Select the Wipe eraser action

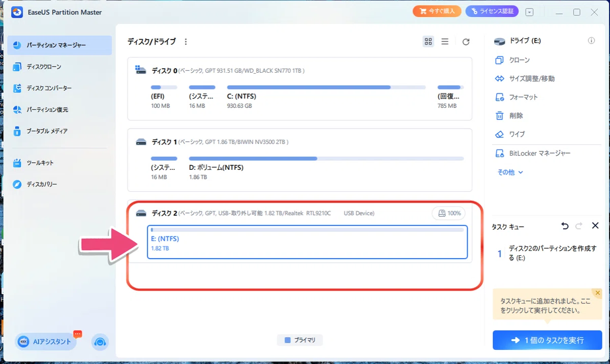pos(510,134)
